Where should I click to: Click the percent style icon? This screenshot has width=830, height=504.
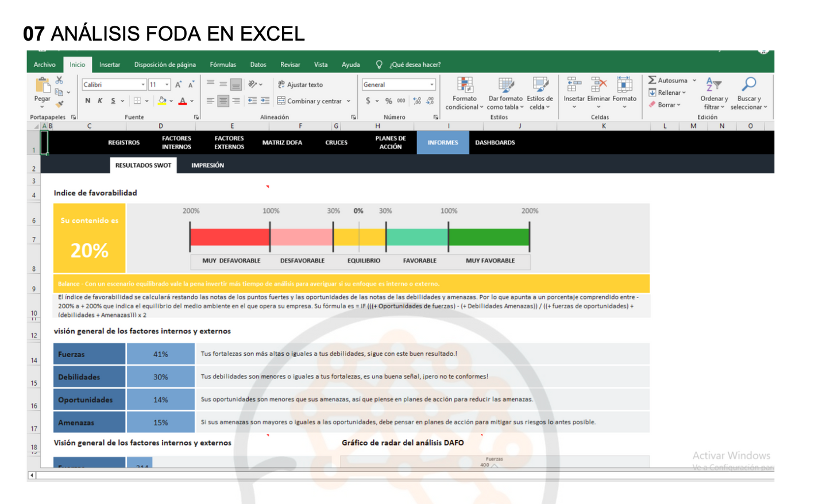389,101
